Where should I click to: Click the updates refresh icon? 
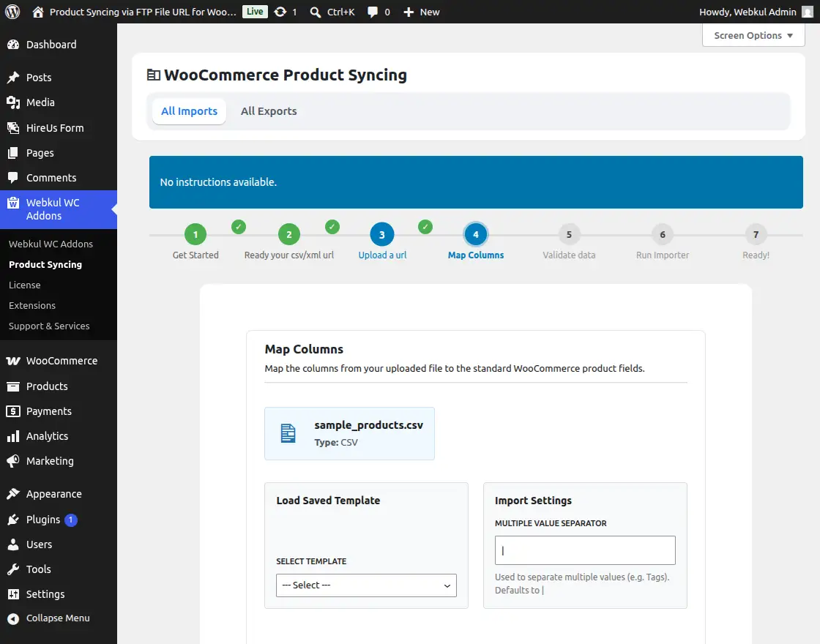(x=280, y=12)
